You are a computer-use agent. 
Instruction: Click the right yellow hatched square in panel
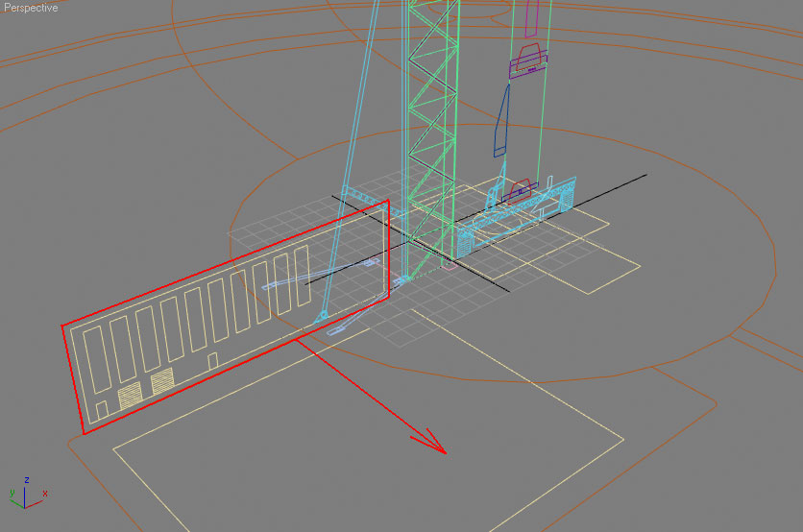tap(161, 379)
